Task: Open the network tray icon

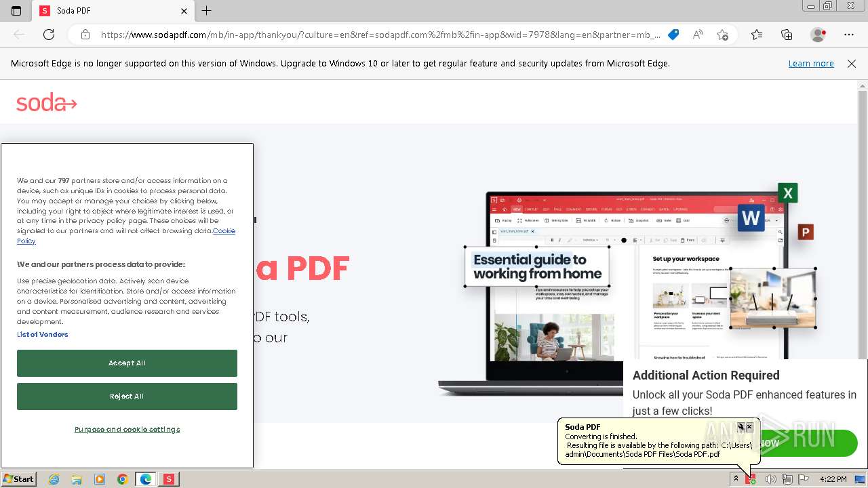Action: pos(787,479)
